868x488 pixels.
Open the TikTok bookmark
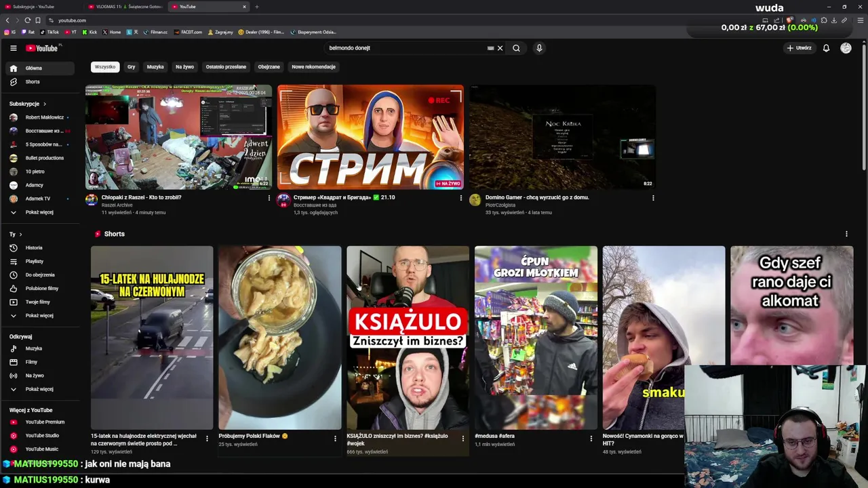click(50, 32)
